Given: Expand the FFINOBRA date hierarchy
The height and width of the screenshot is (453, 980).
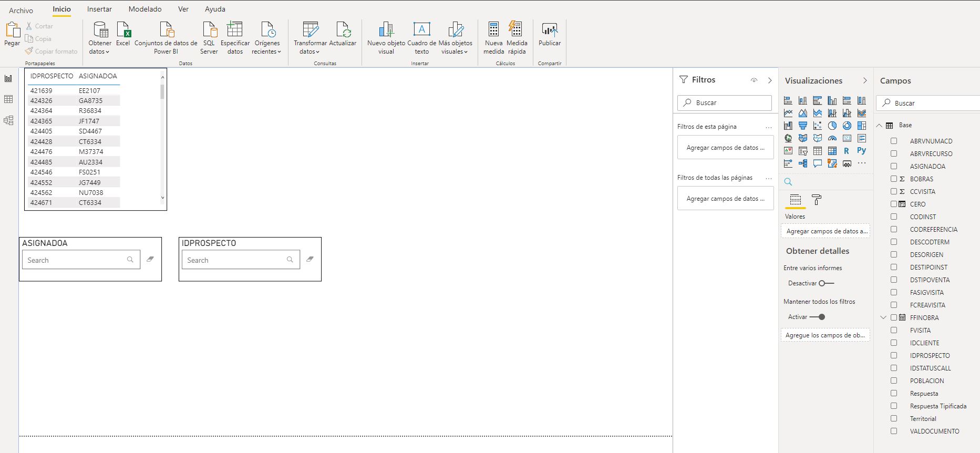Looking at the screenshot, I should [883, 317].
